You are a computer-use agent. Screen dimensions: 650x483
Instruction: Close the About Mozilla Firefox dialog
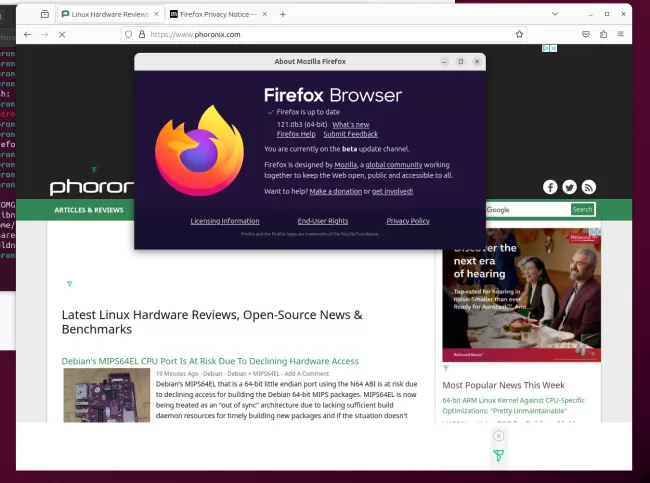tap(477, 62)
